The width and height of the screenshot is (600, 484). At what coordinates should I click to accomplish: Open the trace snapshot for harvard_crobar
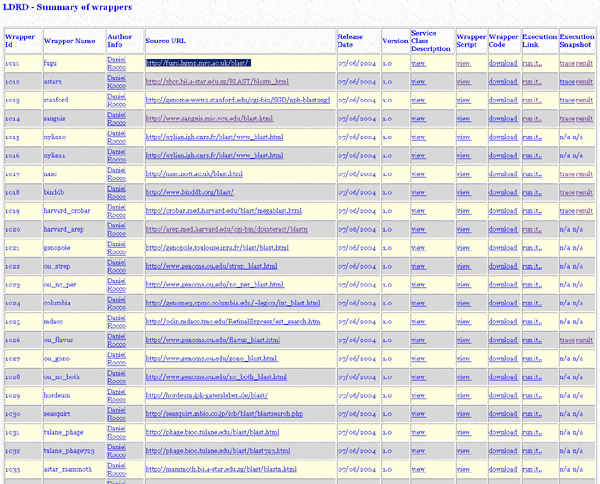[567, 210]
